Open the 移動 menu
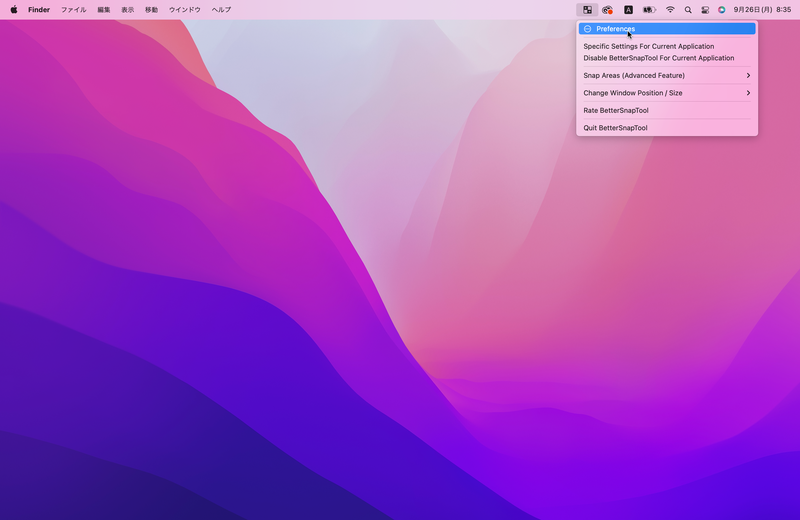The width and height of the screenshot is (800, 520). tap(152, 10)
